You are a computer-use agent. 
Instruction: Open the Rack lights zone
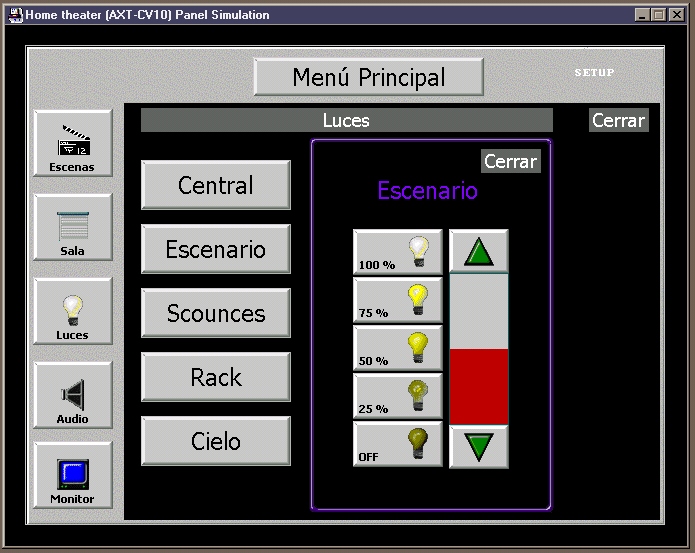point(216,377)
